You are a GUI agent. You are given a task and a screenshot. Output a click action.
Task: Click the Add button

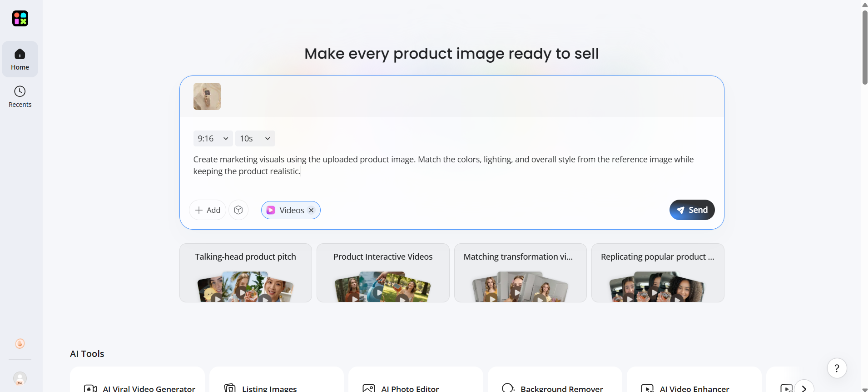(x=208, y=210)
